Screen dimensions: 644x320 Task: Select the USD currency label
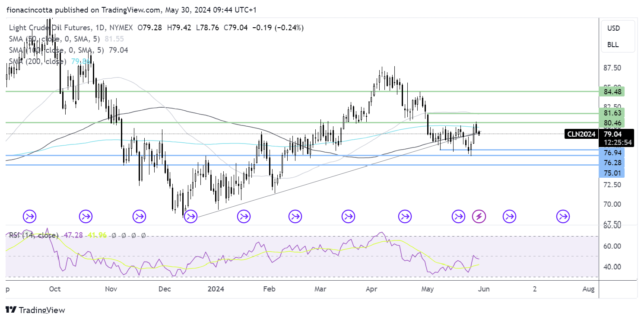tap(613, 28)
